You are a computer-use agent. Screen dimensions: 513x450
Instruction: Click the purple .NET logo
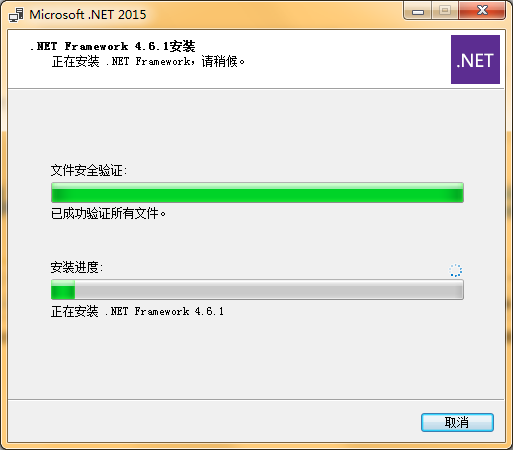475,59
